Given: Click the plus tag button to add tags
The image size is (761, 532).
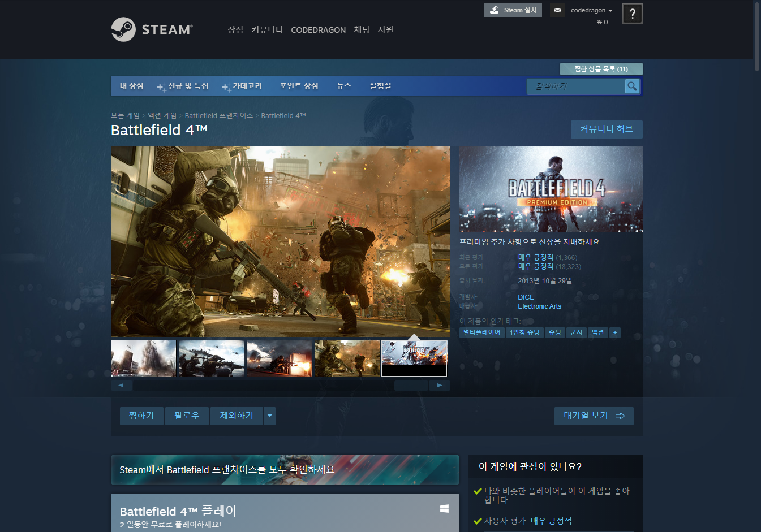Looking at the screenshot, I should click(x=615, y=332).
